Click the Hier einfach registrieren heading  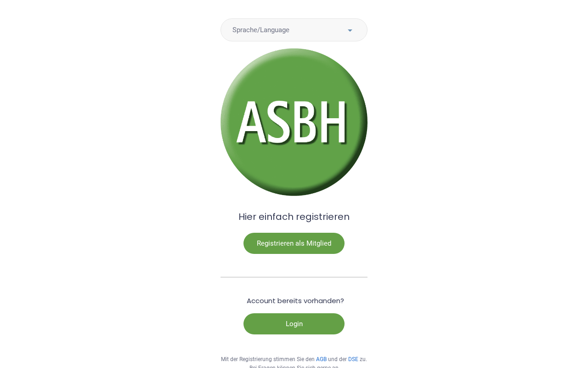pyautogui.click(x=294, y=217)
